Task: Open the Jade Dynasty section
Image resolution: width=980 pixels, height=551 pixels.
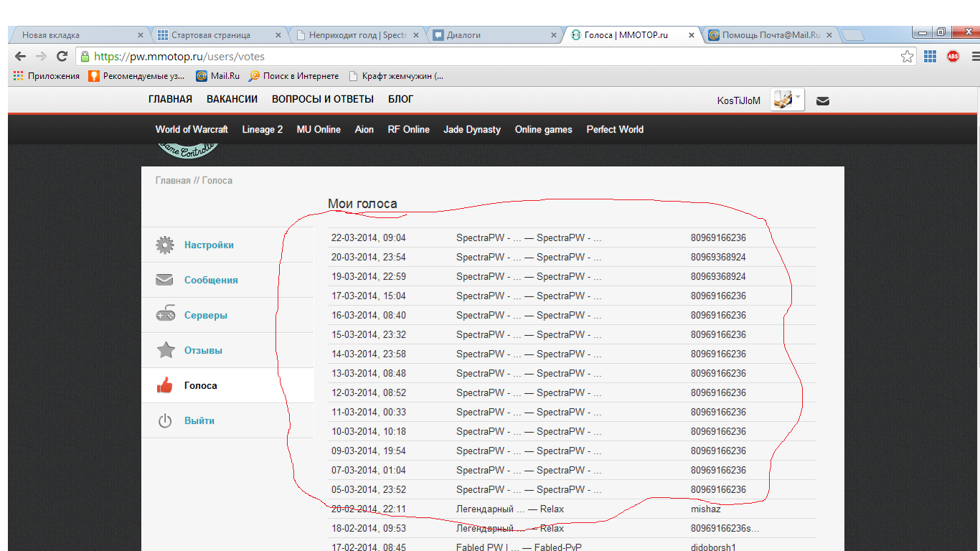Action: pyautogui.click(x=472, y=129)
